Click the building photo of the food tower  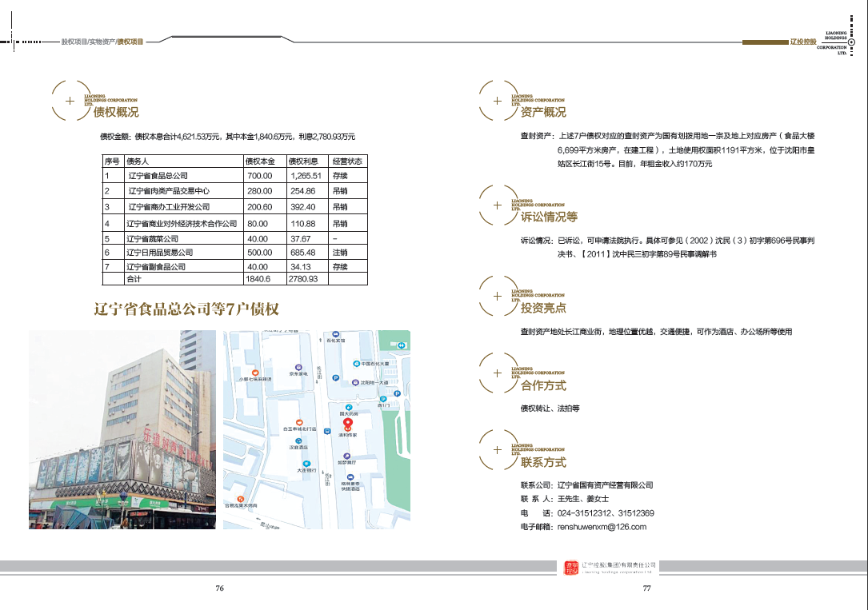(x=122, y=429)
